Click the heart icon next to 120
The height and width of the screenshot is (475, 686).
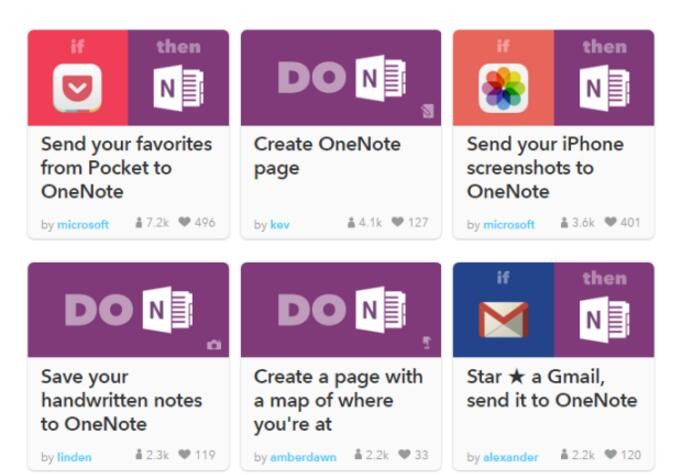tap(611, 454)
